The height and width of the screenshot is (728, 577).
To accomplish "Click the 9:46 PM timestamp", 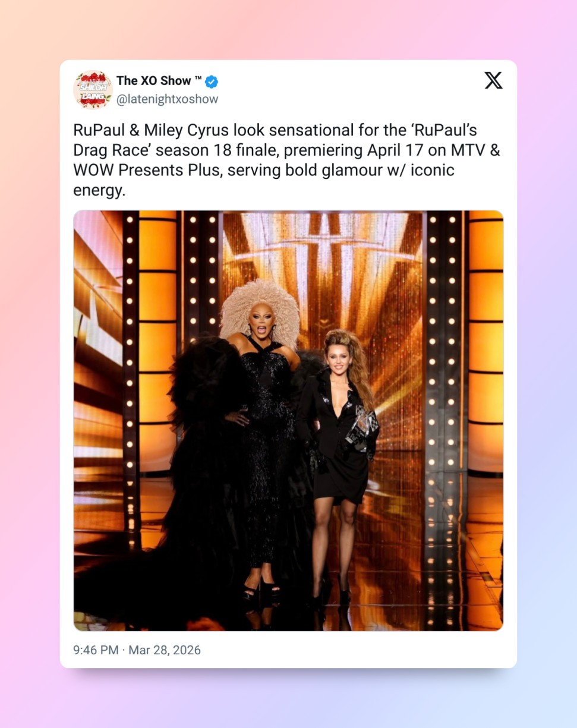I will coord(96,650).
